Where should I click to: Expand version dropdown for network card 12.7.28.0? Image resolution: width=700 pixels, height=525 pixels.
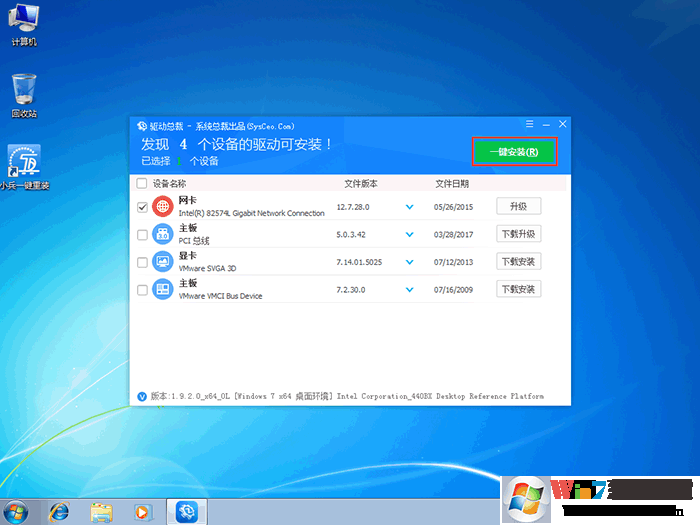click(x=409, y=207)
